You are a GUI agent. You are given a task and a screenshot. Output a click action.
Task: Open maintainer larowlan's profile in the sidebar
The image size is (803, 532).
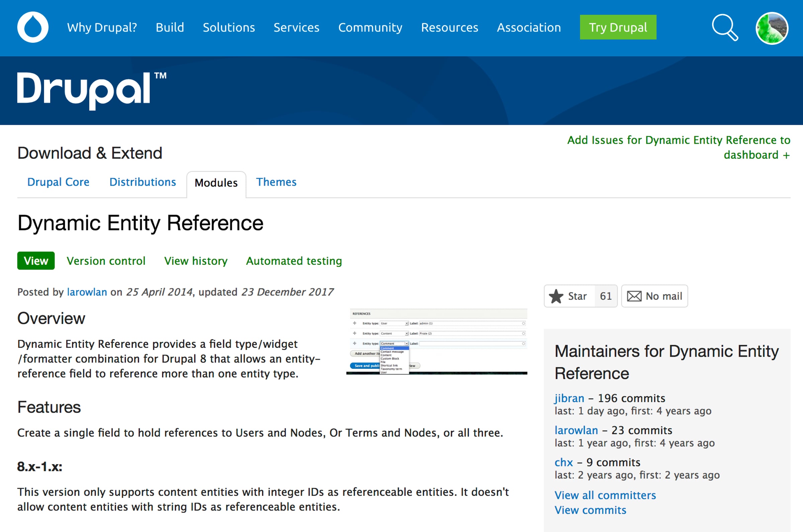[x=576, y=431]
